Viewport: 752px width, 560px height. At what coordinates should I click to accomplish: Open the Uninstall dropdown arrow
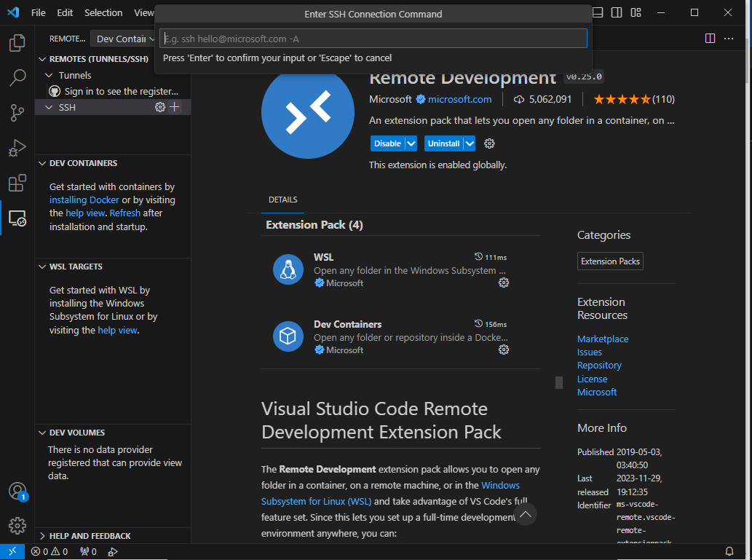(x=470, y=143)
